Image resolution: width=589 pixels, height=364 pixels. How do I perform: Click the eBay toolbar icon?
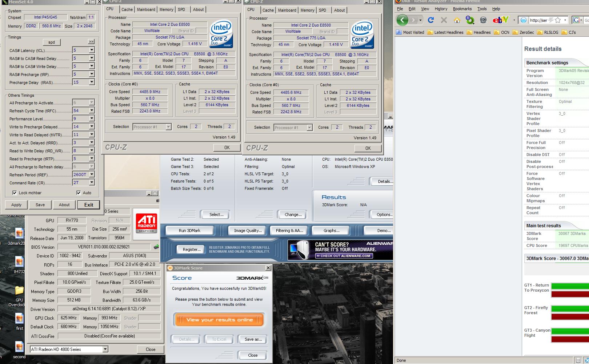click(x=501, y=20)
